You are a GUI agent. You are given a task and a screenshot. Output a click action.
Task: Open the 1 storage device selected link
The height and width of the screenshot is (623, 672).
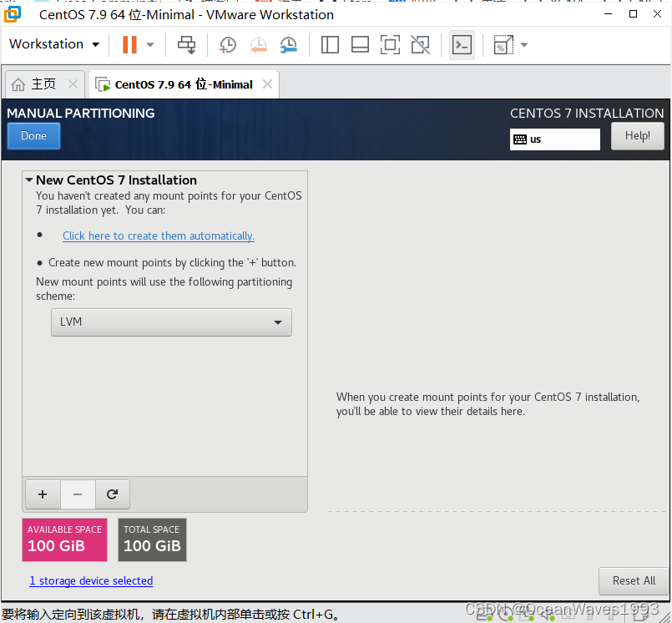91,580
